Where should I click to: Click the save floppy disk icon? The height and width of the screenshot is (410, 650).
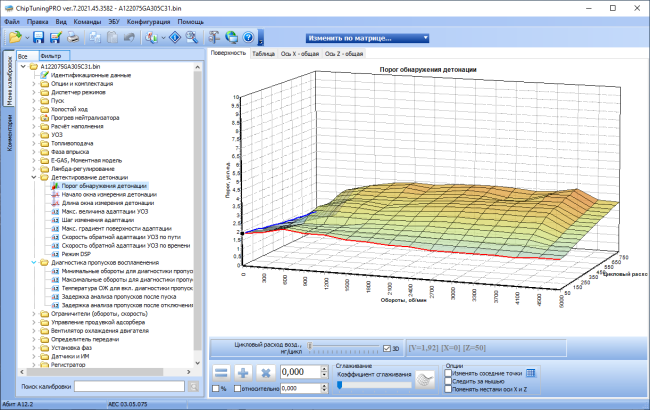pos(39,37)
